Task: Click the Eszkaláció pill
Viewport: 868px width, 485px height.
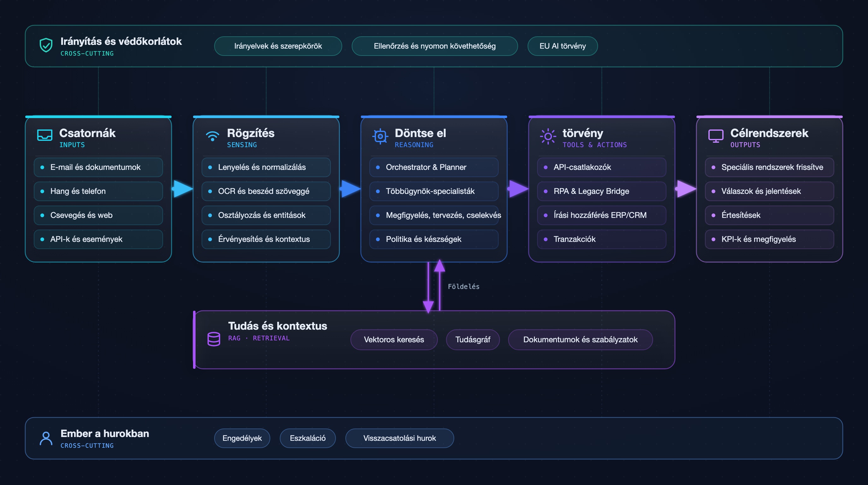Action: pos(308,438)
